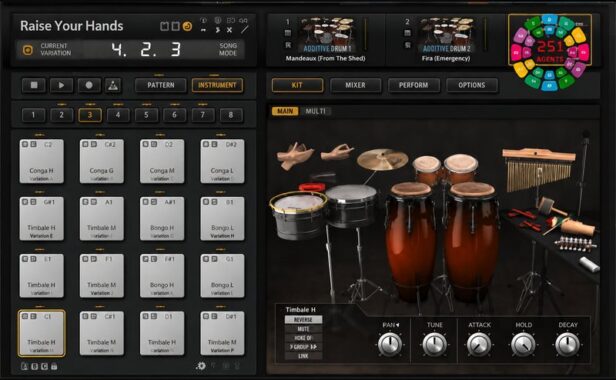Viewport: 616px width, 380px height.
Task: Open the Perform page tab
Action: (x=414, y=85)
